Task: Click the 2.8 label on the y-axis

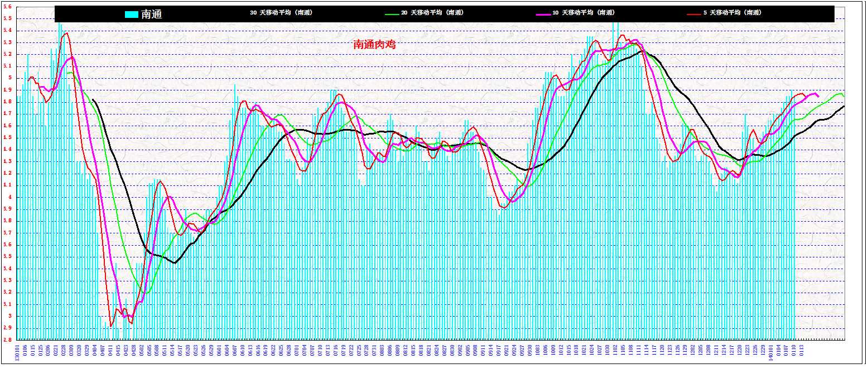Action: [8, 339]
